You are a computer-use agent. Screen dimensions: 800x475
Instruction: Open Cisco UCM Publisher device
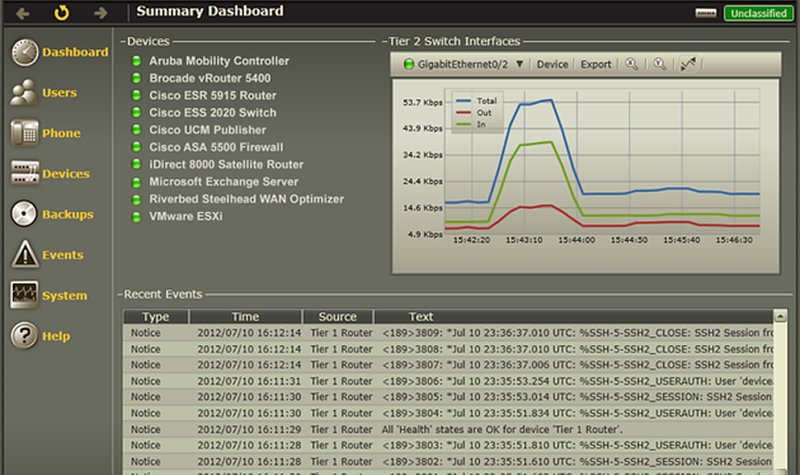tap(207, 130)
